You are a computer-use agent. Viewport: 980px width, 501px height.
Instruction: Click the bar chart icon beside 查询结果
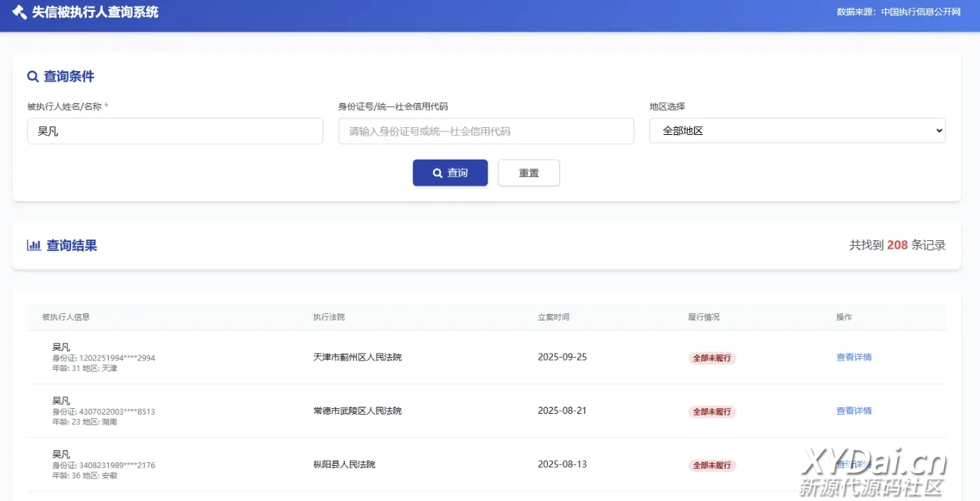click(34, 245)
